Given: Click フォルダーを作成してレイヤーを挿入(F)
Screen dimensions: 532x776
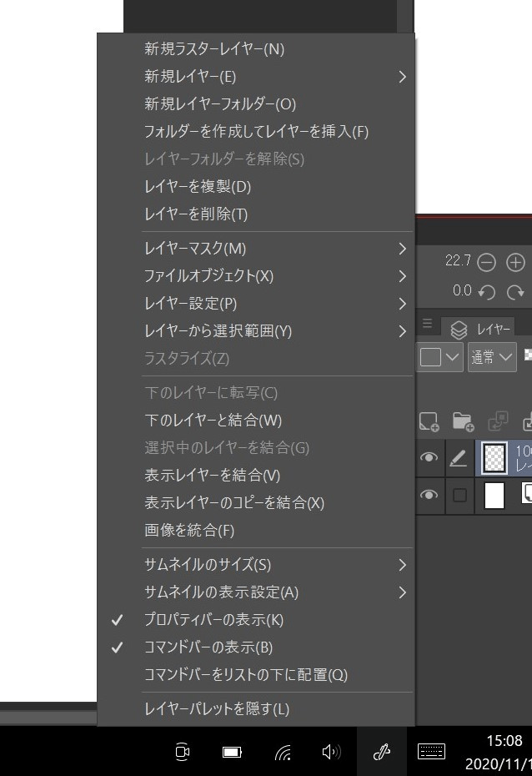Looking at the screenshot, I should [256, 132].
